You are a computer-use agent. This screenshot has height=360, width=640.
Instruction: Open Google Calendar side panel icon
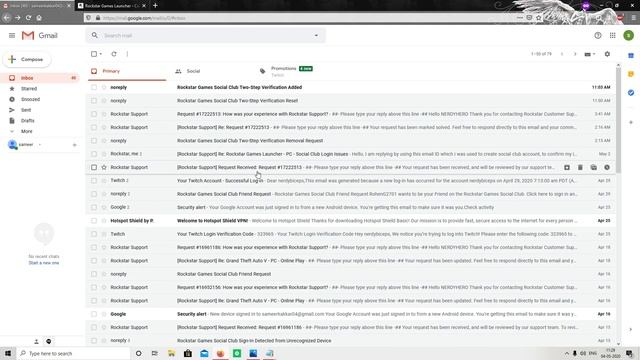pyautogui.click(x=631, y=56)
